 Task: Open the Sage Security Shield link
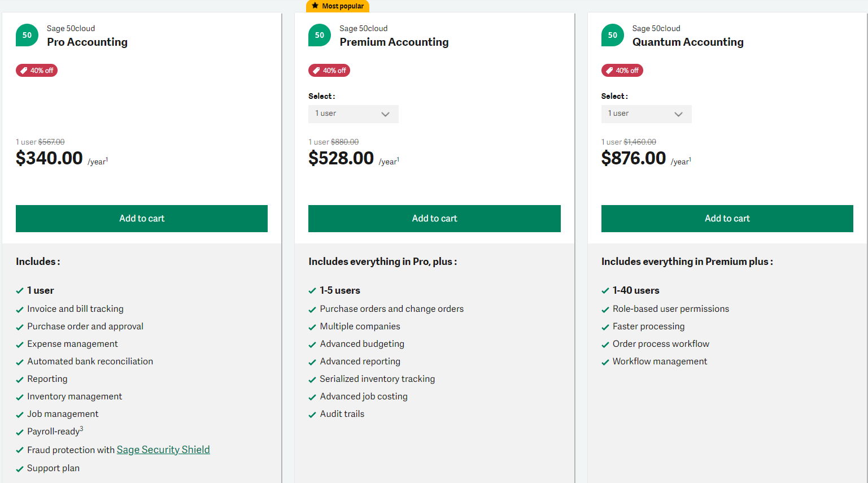pos(163,450)
